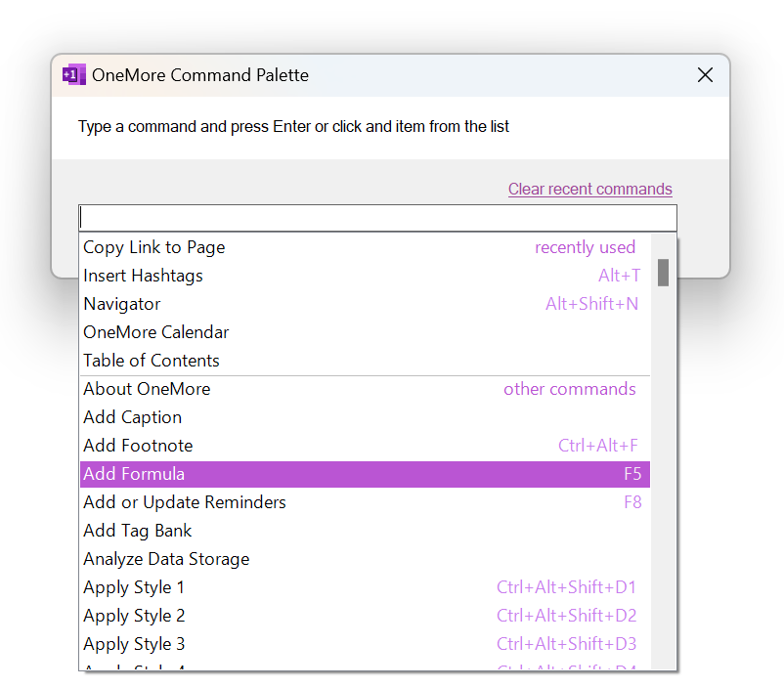Select Add Footnote from the command list

(x=138, y=446)
